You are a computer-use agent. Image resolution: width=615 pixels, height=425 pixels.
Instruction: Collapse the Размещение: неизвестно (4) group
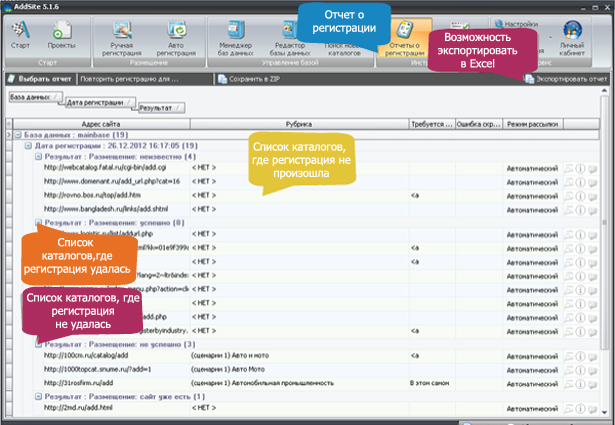tap(38, 157)
